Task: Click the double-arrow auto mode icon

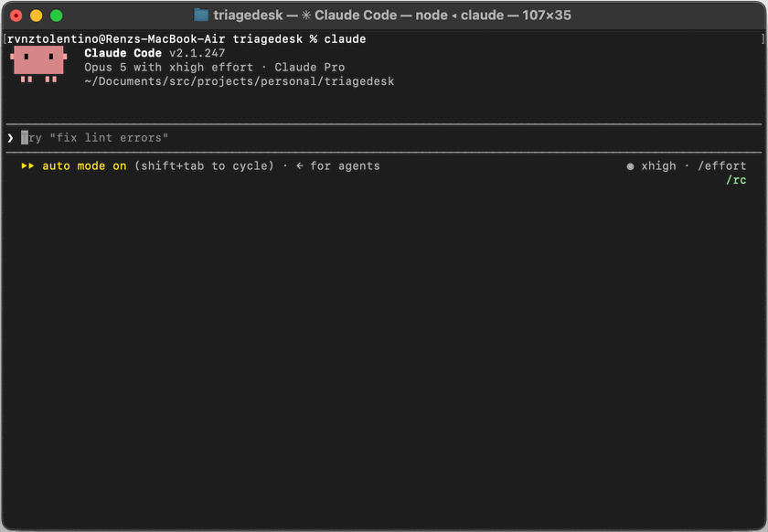Action: [x=27, y=166]
